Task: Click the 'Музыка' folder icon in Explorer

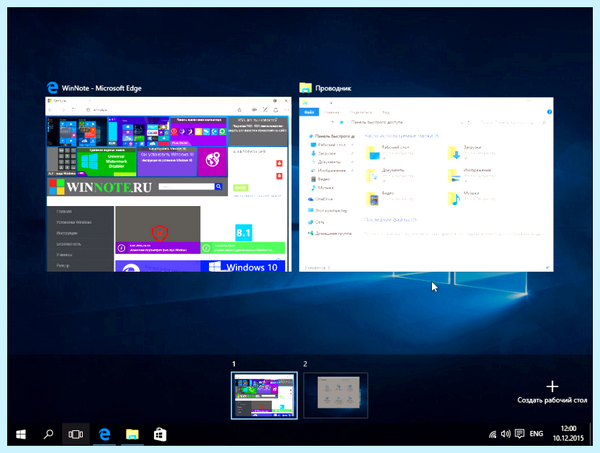Action: click(x=454, y=199)
